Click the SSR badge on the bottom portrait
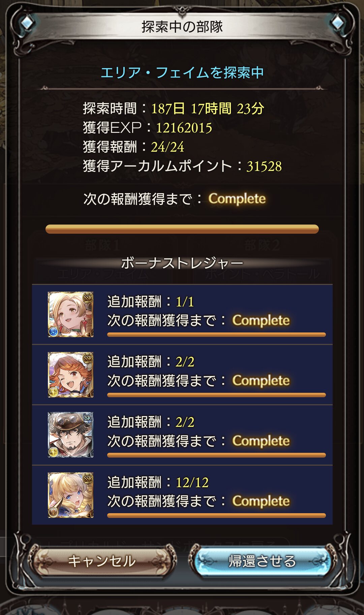The height and width of the screenshot is (615, 364). click(88, 478)
